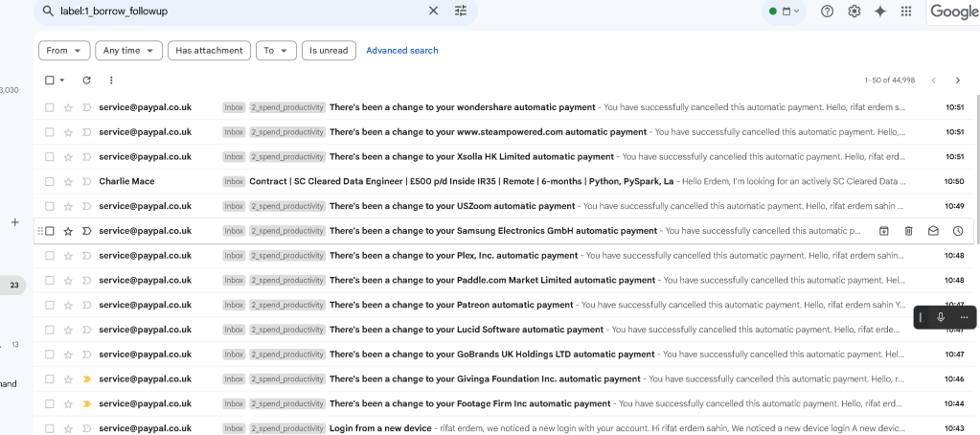This screenshot has width=980, height=435.
Task: Open the Google apps grid
Action: click(x=905, y=11)
